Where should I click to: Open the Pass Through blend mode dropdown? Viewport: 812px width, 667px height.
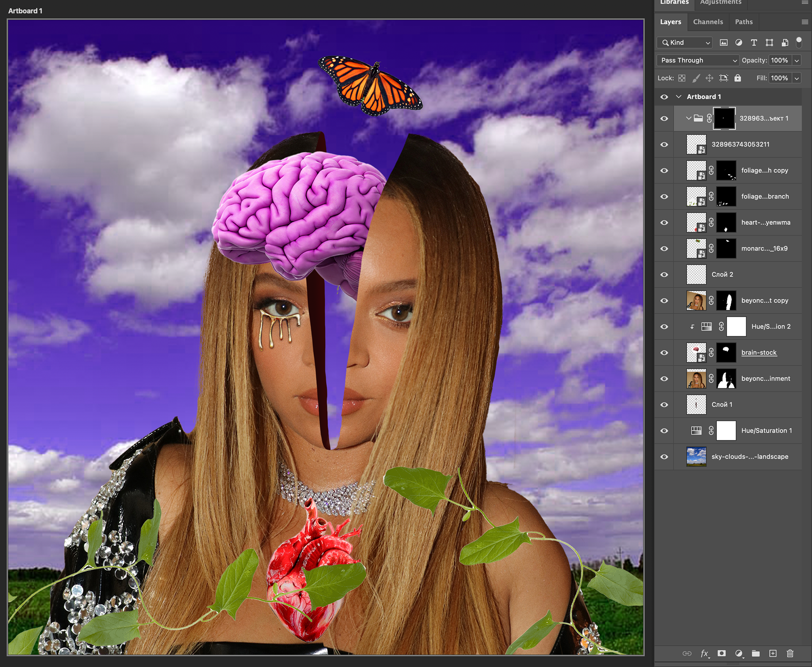(698, 60)
